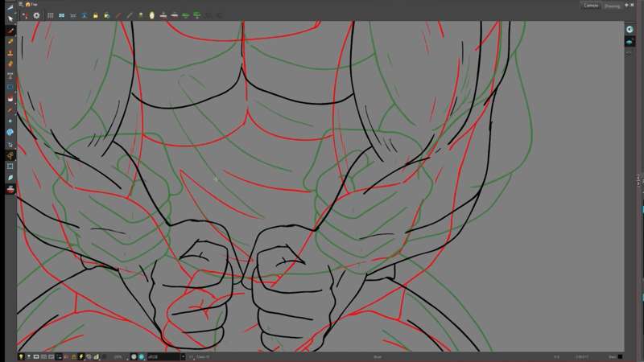Select the blue Rectangle shape tool
The height and width of the screenshot is (362, 644).
pyautogui.click(x=10, y=87)
